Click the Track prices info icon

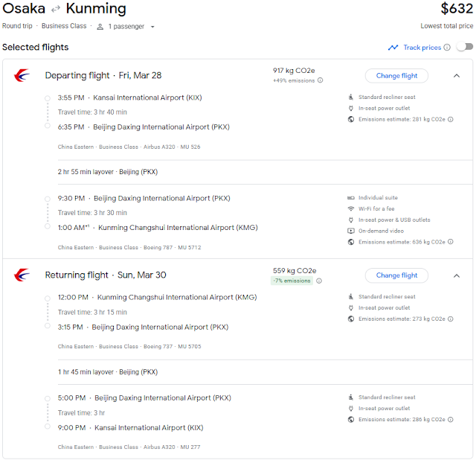[x=447, y=48]
